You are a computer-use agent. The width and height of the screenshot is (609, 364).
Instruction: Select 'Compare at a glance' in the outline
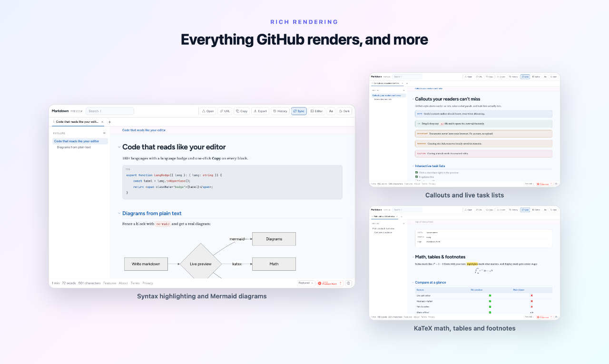coord(383,232)
